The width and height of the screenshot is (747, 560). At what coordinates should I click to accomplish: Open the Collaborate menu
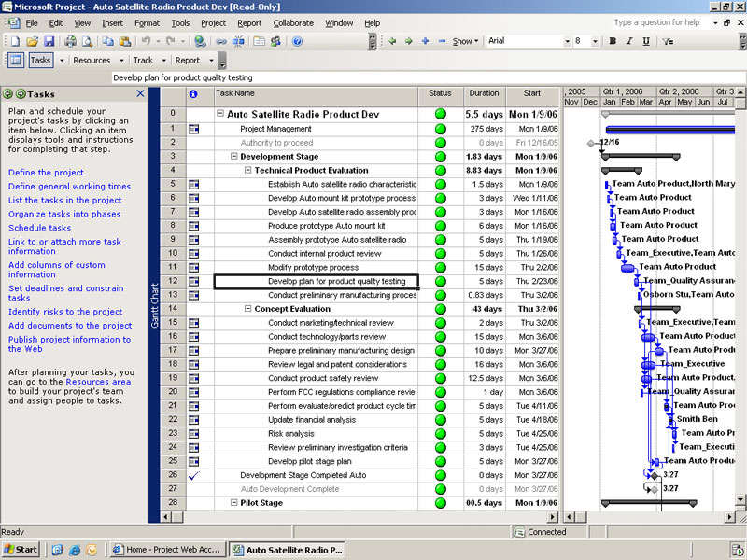tap(293, 22)
